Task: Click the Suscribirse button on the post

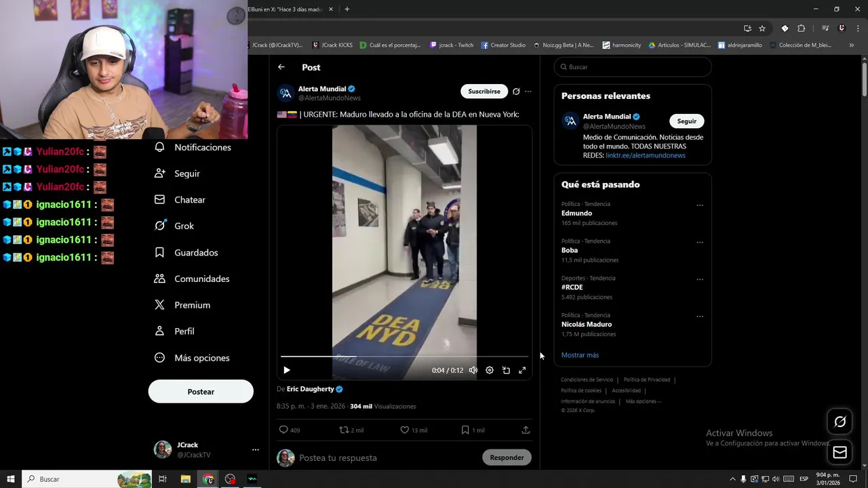Action: coord(484,91)
